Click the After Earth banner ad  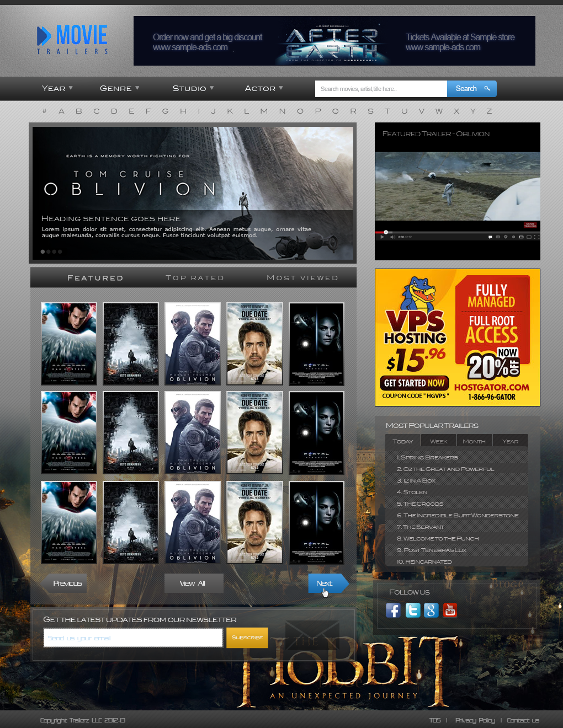point(334,41)
